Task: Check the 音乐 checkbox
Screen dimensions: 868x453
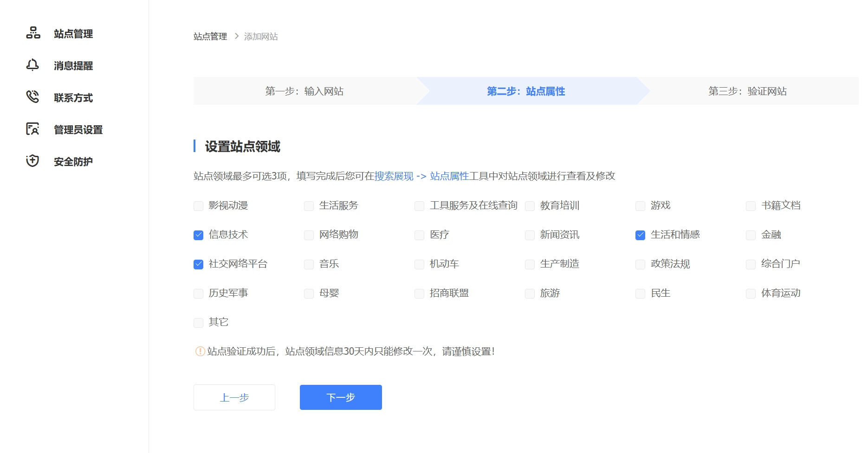Action: pos(309,264)
